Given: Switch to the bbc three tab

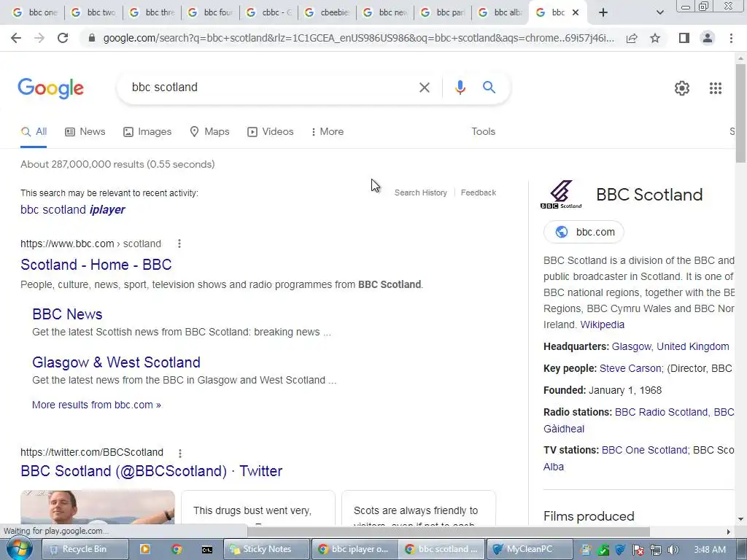Looking at the screenshot, I should tap(152, 12).
